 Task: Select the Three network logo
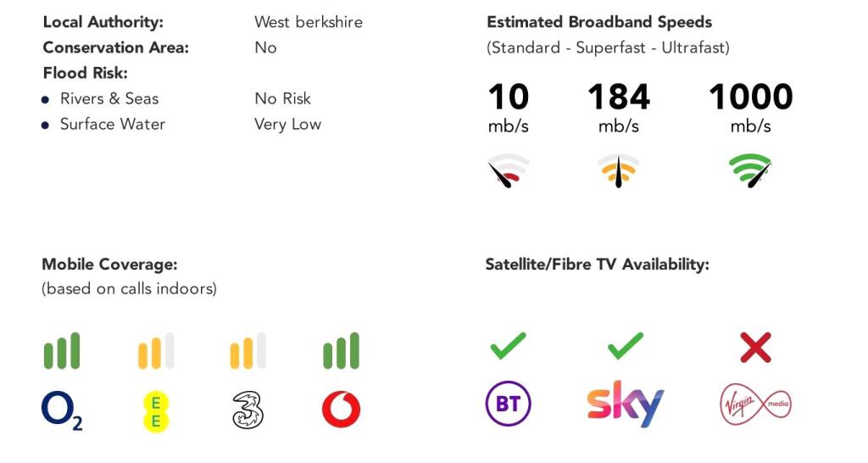point(248,410)
